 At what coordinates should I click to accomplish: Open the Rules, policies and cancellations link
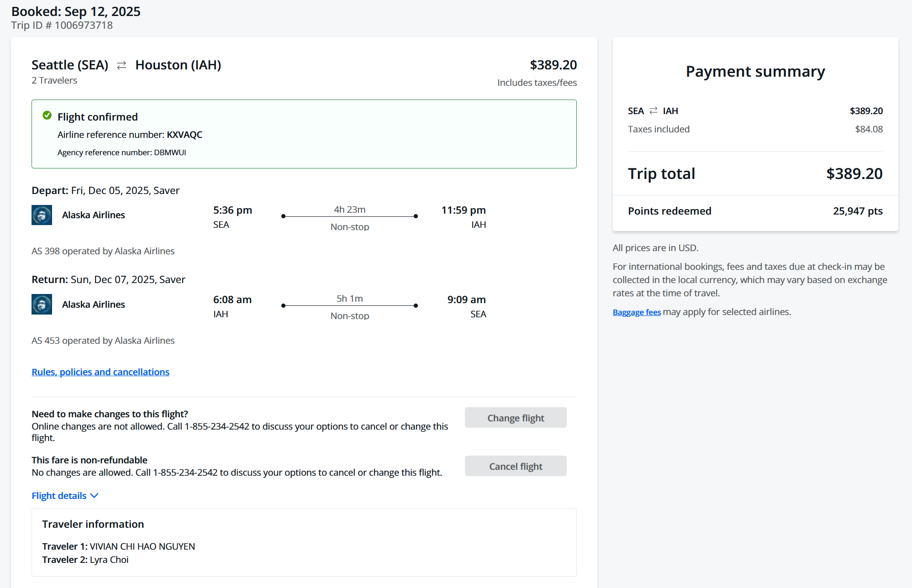point(100,372)
